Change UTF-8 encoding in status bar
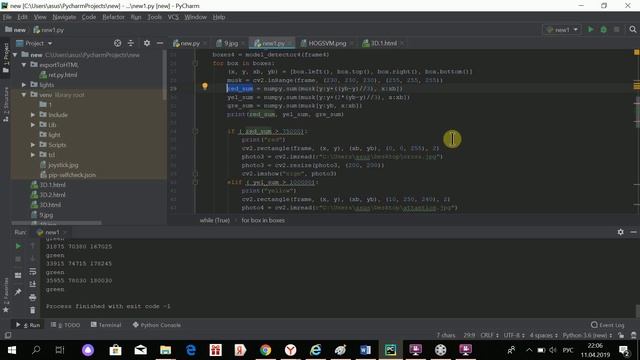Image resolution: width=640 pixels, height=360 pixels. [514, 335]
